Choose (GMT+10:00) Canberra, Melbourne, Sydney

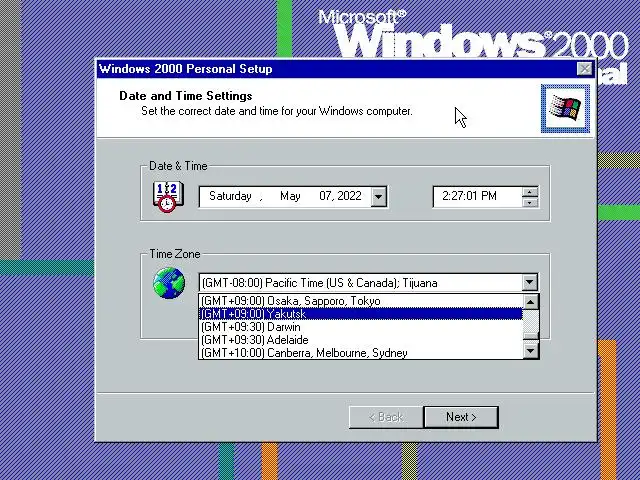tap(360, 353)
